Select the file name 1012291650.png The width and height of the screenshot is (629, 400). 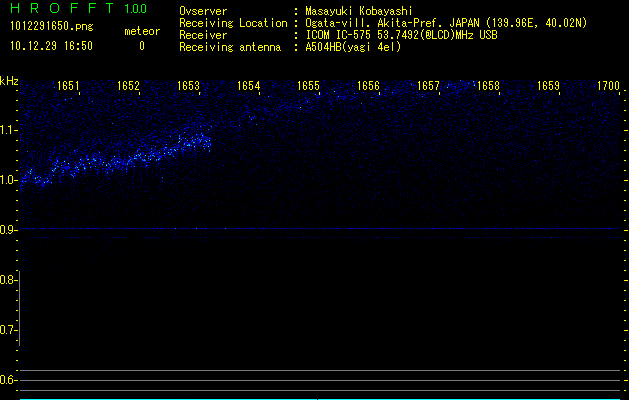click(x=51, y=26)
